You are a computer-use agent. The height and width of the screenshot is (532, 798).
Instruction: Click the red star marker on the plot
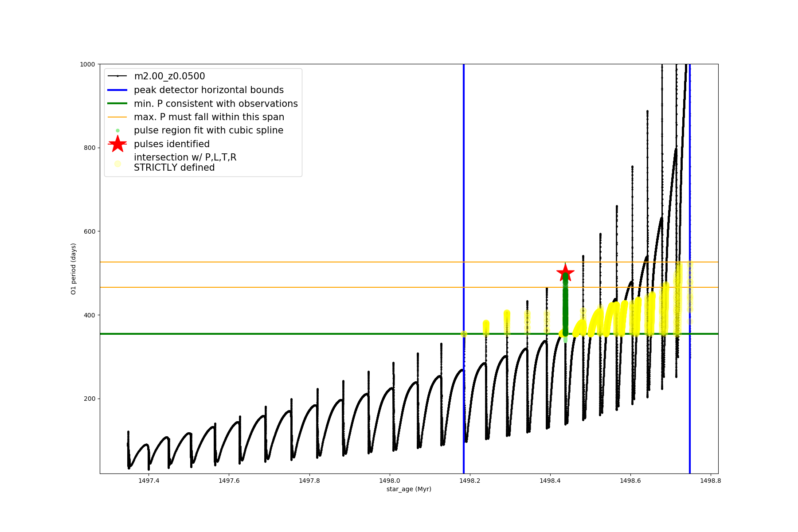click(x=565, y=273)
